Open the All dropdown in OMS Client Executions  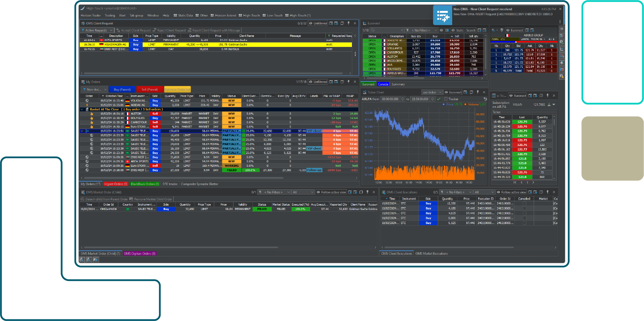tap(484, 192)
